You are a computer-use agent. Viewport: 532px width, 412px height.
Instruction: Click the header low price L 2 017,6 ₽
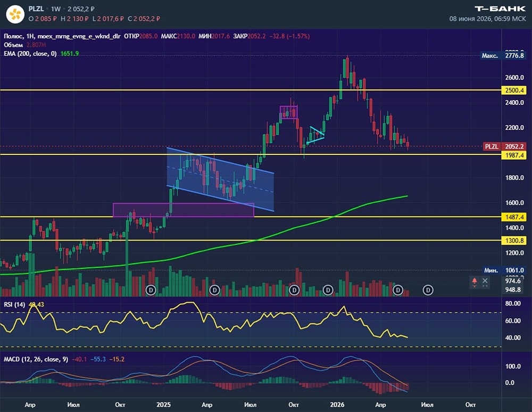[108, 19]
